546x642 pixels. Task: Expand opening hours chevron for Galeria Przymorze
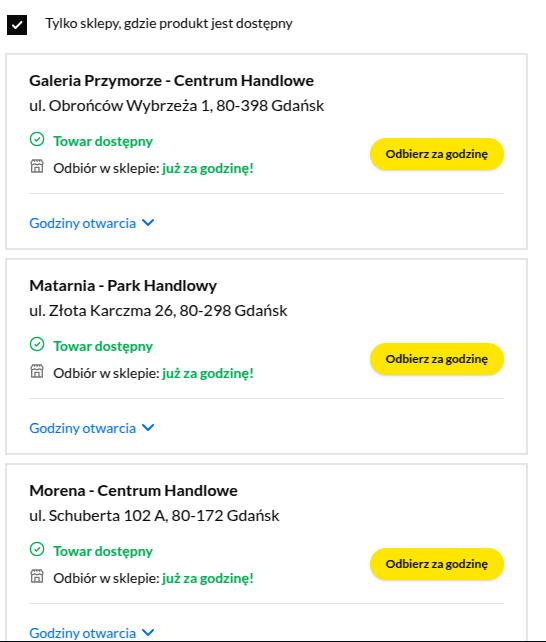tap(148, 223)
